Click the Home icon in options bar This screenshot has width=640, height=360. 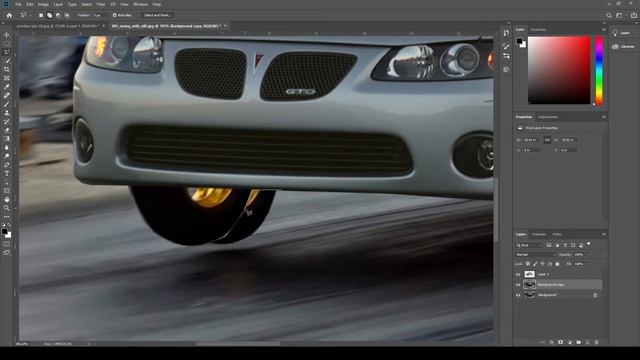(9, 15)
